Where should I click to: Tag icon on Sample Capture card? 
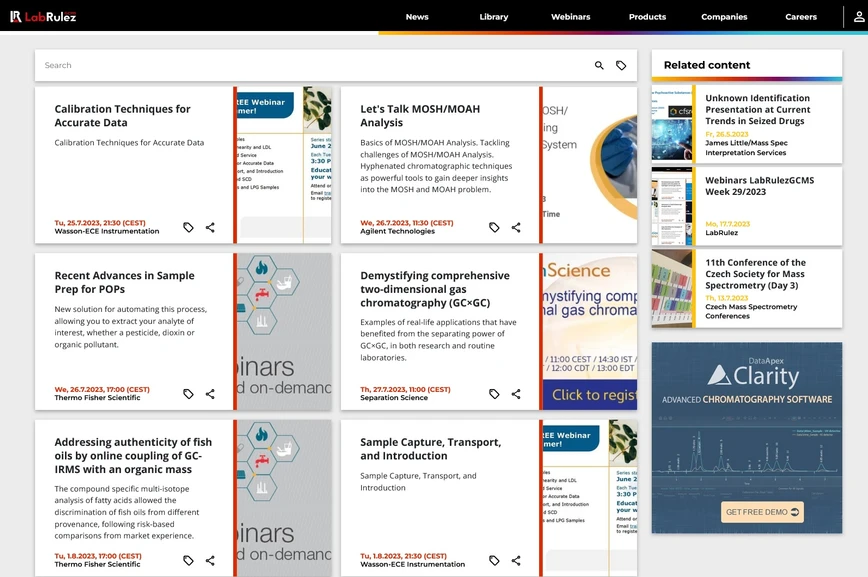click(x=494, y=560)
